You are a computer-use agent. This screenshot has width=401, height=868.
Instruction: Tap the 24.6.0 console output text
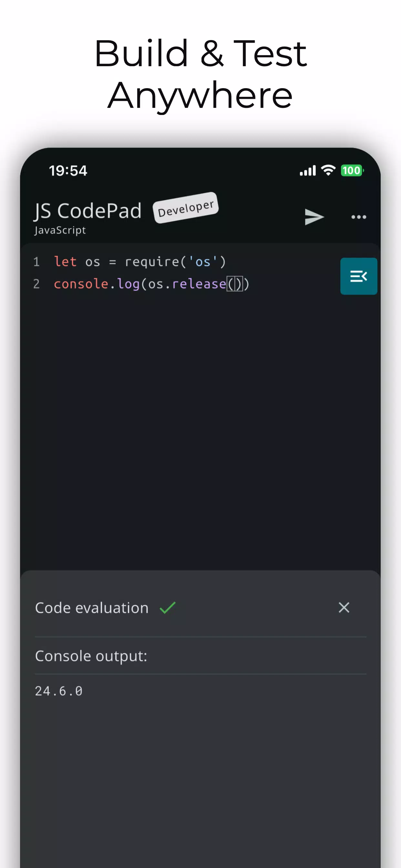(59, 691)
